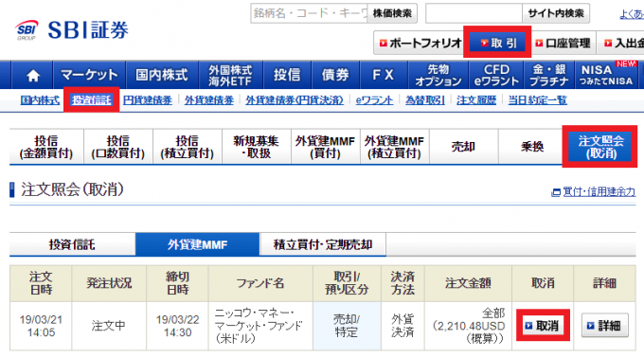
Task: Switch to 乗換 tab
Action: pyautogui.click(x=532, y=147)
